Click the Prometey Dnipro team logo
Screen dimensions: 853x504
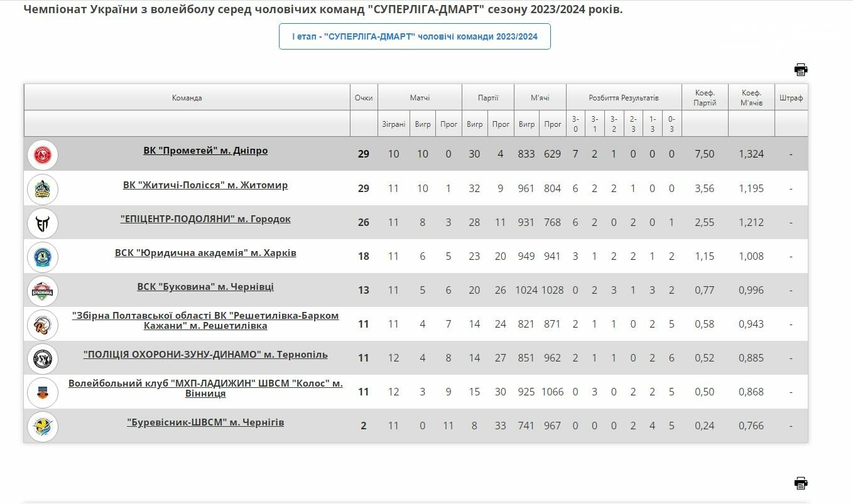(x=43, y=154)
